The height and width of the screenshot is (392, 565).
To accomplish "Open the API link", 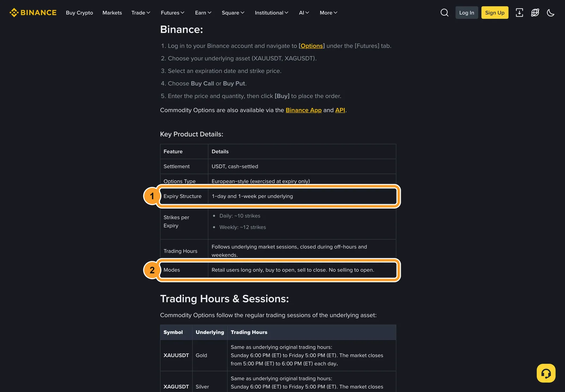I will tap(340, 110).
